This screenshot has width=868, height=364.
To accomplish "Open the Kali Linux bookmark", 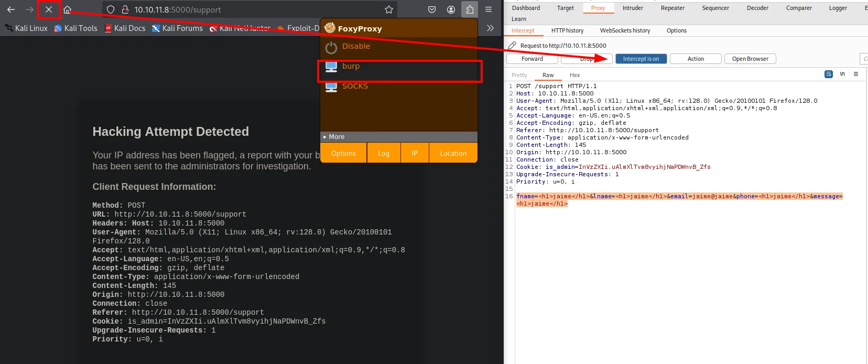I will 26,28.
